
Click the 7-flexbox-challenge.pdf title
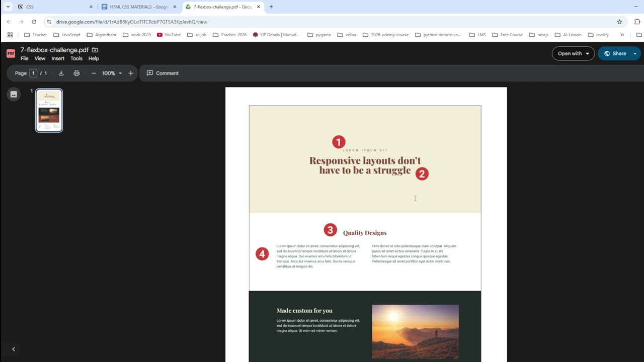[x=54, y=50]
